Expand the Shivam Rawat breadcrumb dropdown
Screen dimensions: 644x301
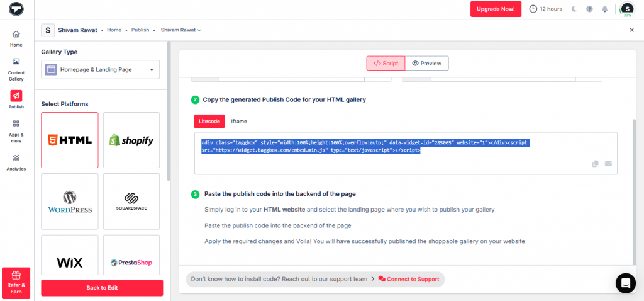180,30
